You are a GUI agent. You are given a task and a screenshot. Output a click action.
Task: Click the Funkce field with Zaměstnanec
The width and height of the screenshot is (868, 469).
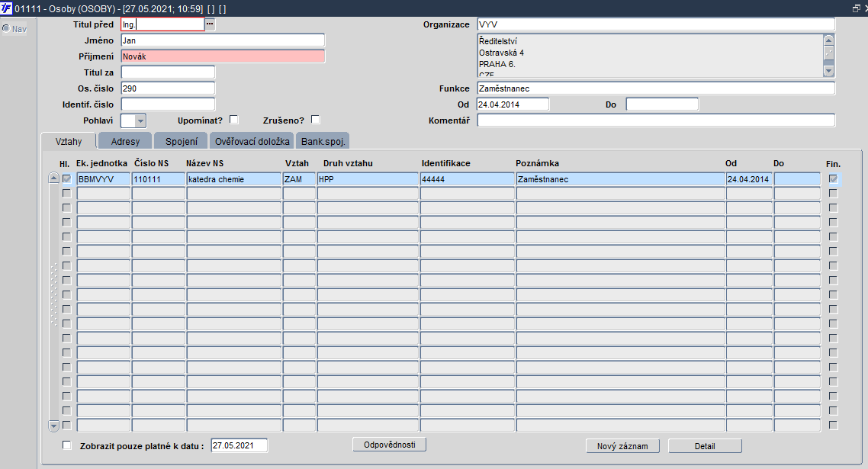pyautogui.click(x=656, y=88)
